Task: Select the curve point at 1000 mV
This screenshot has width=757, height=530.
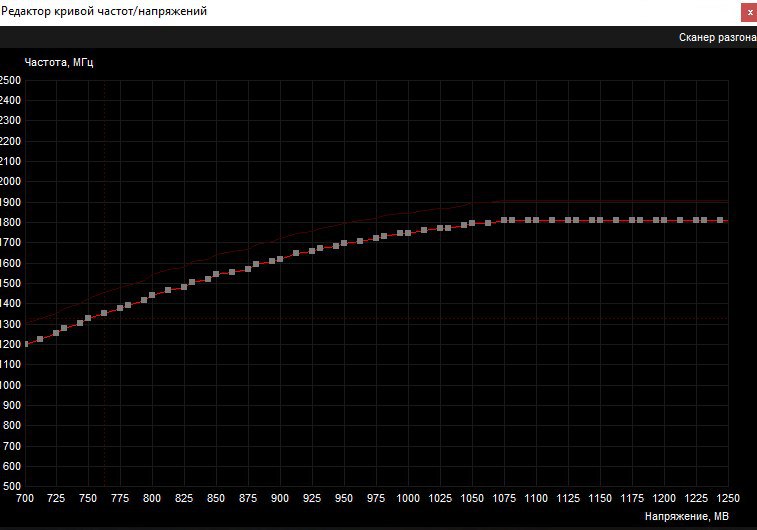Action: [408, 233]
